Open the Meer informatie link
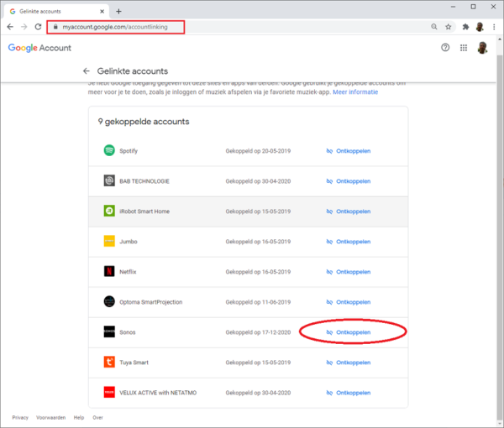 pos(355,92)
